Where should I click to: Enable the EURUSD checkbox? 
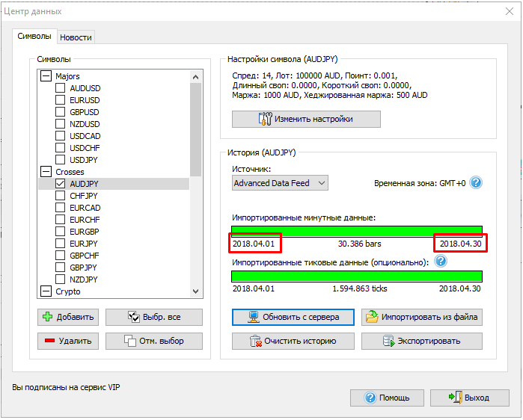(x=61, y=100)
